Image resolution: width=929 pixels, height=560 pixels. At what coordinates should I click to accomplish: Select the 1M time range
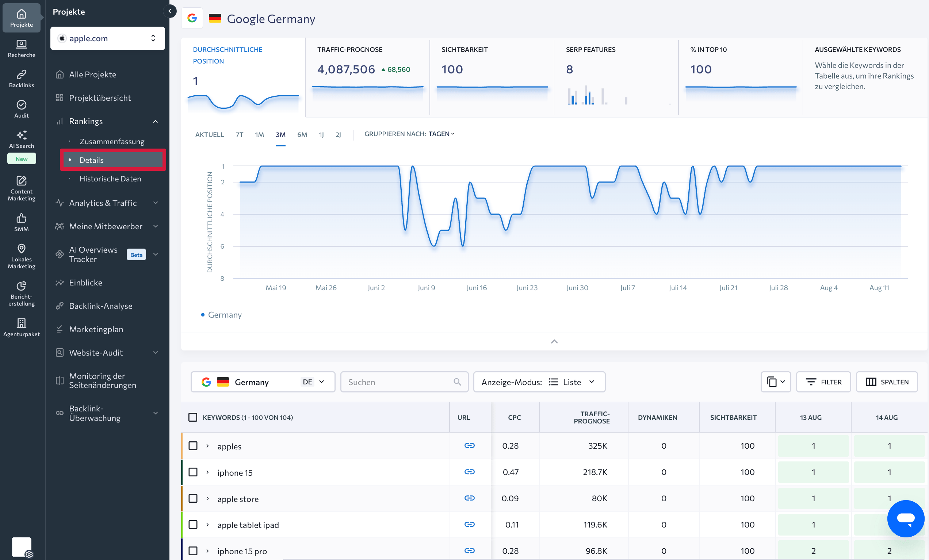259,135
